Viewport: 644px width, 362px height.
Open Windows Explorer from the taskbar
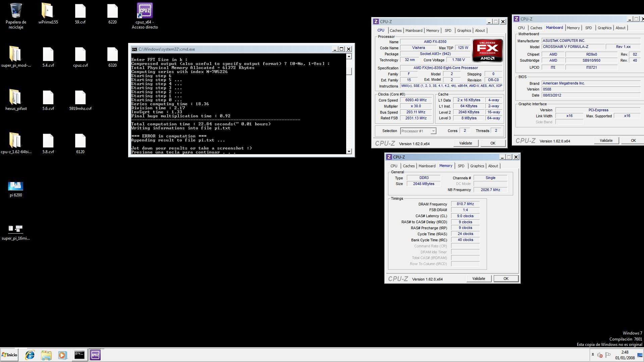pos(46,355)
